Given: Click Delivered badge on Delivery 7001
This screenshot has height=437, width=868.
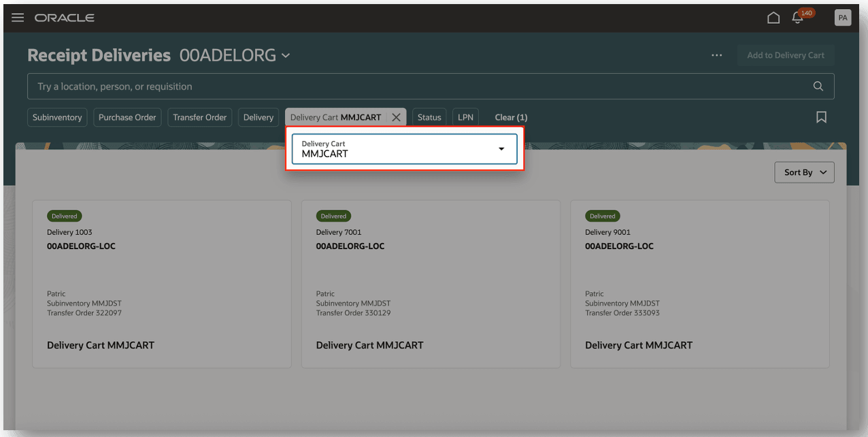Looking at the screenshot, I should [x=333, y=216].
